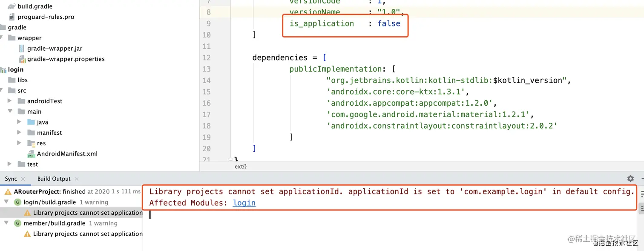Click the gradle-wrapper.properties file icon
The height and width of the screenshot is (251, 644).
(x=21, y=59)
